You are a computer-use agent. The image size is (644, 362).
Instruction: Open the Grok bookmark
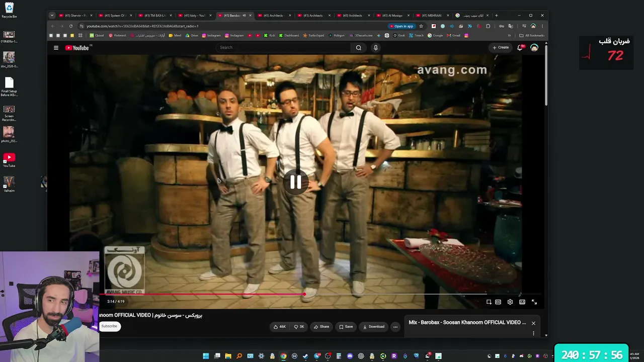coord(398,36)
